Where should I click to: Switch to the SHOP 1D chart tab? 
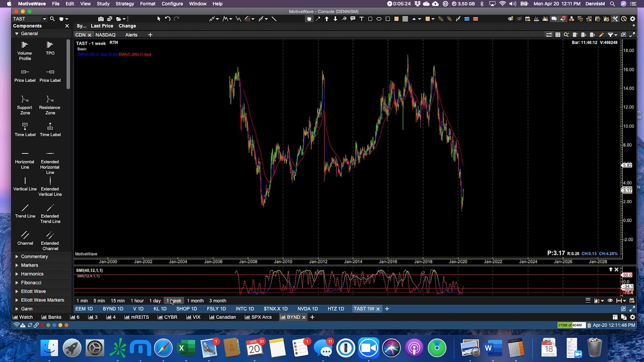point(187,309)
